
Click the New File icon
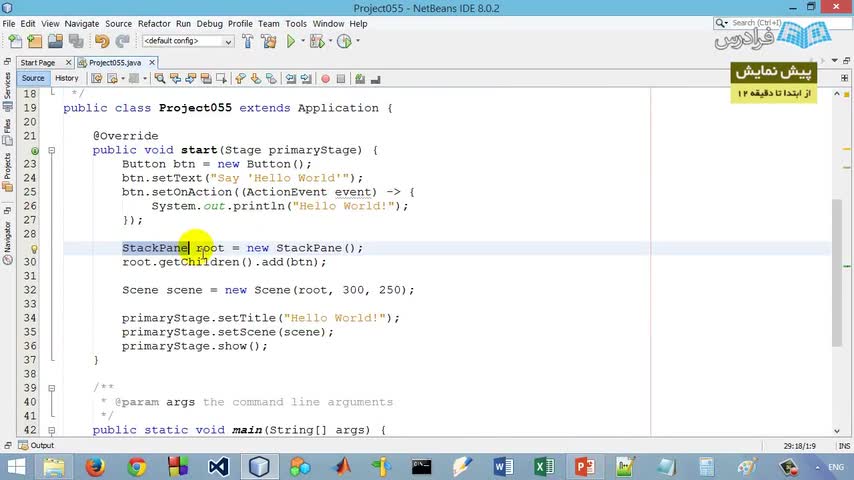tap(15, 41)
